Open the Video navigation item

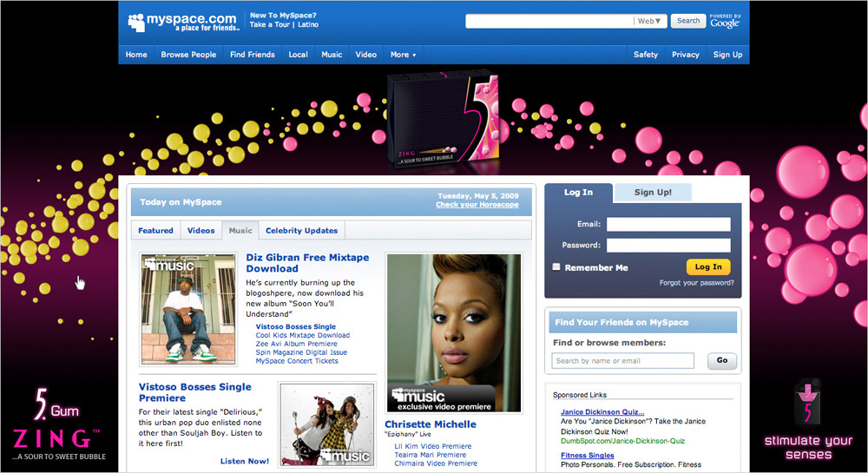point(366,55)
